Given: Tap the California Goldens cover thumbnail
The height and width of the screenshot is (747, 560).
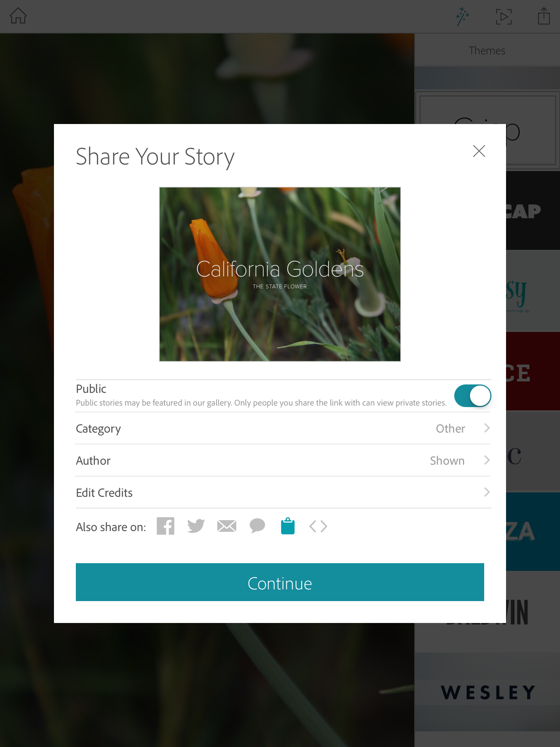Looking at the screenshot, I should click(280, 274).
